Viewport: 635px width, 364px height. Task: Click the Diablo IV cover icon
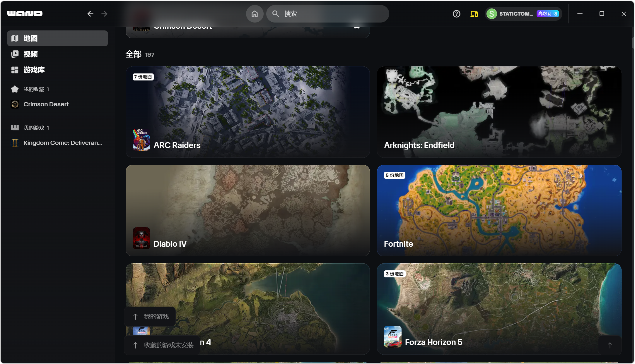pyautogui.click(x=141, y=238)
